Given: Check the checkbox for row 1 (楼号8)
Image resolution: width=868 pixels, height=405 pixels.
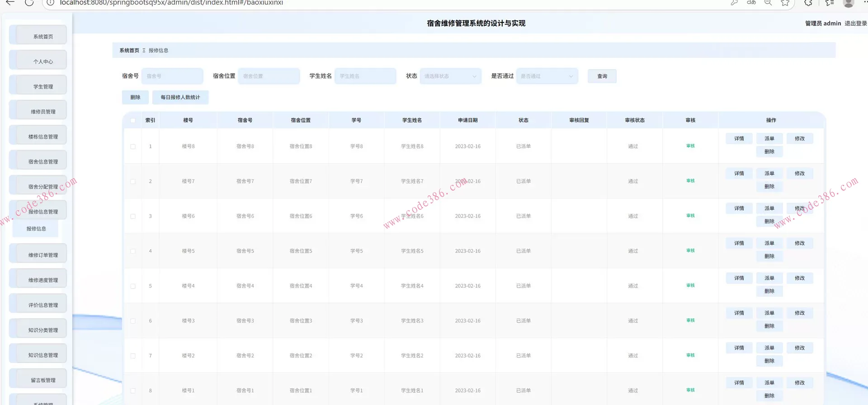Looking at the screenshot, I should point(133,146).
